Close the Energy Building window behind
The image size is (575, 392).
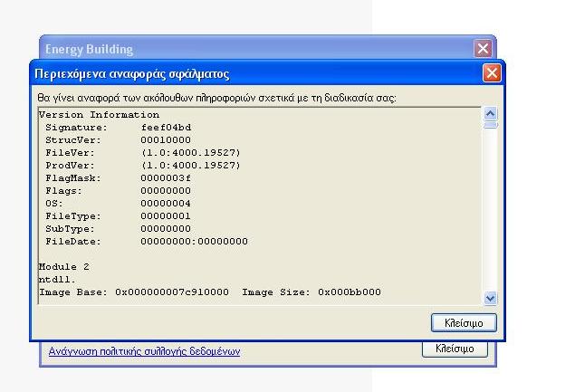pos(483,48)
